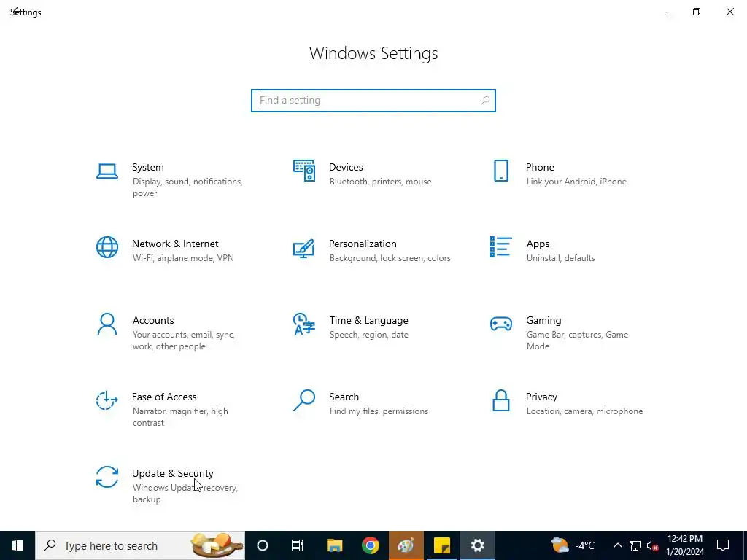Click 'Wi-Fi, airplane mode, VPN' description
The width and height of the screenshot is (747, 560).
click(x=183, y=258)
